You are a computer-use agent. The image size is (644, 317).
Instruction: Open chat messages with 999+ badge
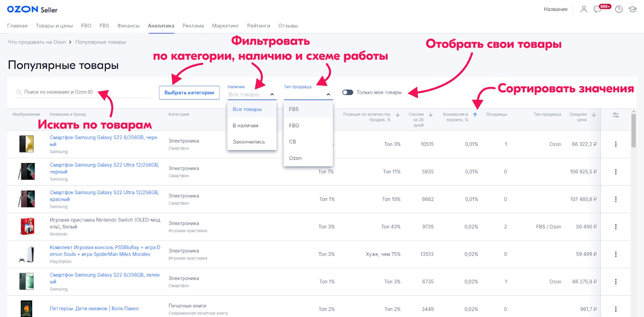(x=599, y=9)
